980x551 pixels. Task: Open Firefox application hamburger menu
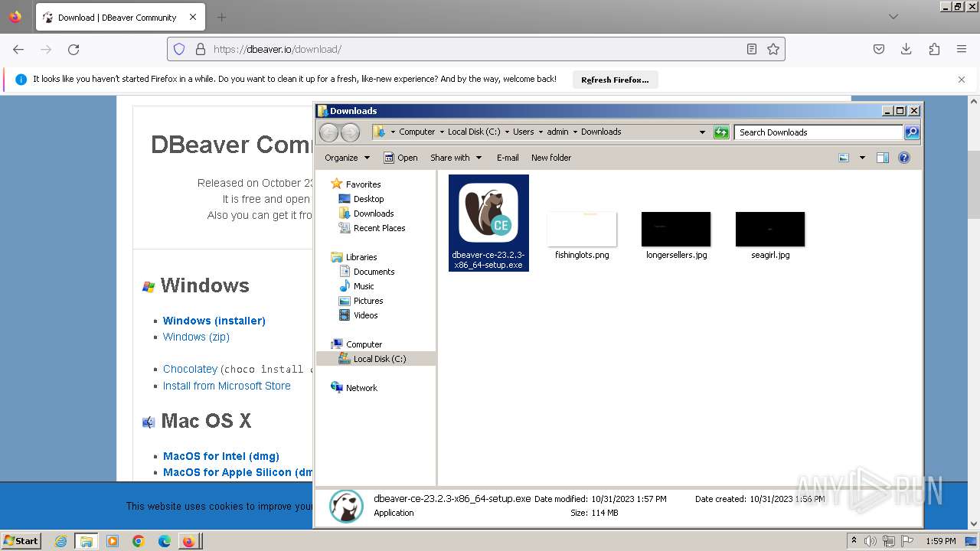click(962, 49)
